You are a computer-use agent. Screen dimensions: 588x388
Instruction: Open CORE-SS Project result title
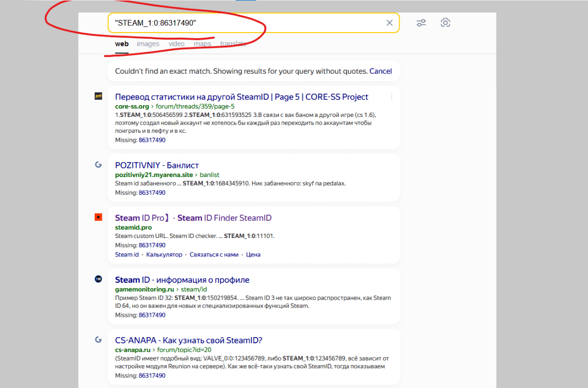[x=241, y=97]
